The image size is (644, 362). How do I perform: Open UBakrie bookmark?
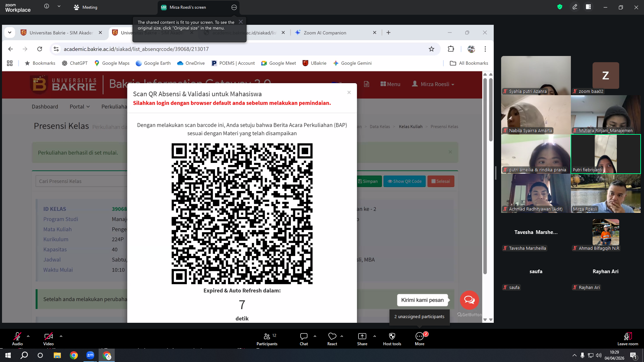[315, 63]
